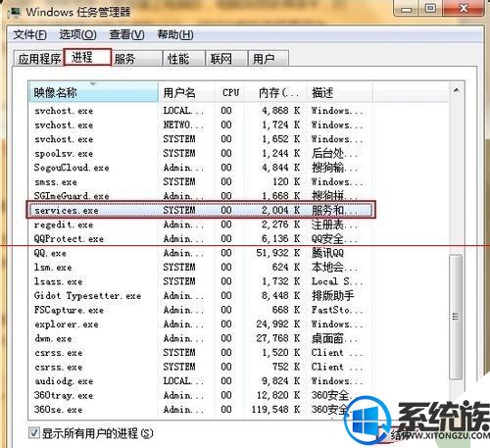Screen dimensions: 490x448
Task: Open the 帮助(H) menu
Action: coord(175,34)
